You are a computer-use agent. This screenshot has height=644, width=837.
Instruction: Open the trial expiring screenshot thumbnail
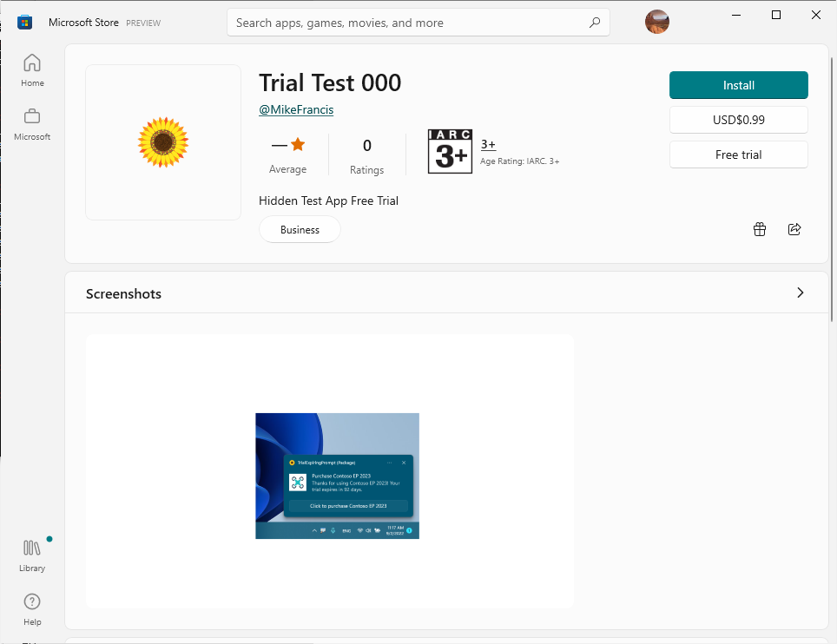[337, 476]
